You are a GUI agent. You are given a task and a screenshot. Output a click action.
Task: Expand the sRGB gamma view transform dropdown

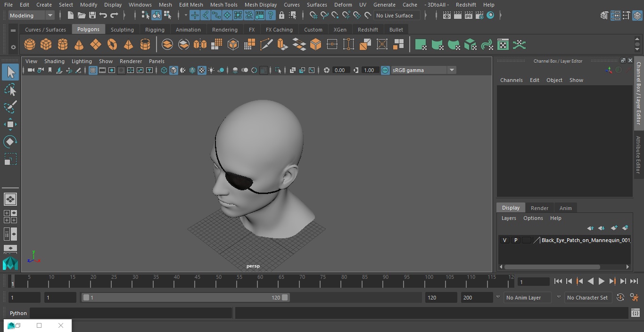coord(451,70)
